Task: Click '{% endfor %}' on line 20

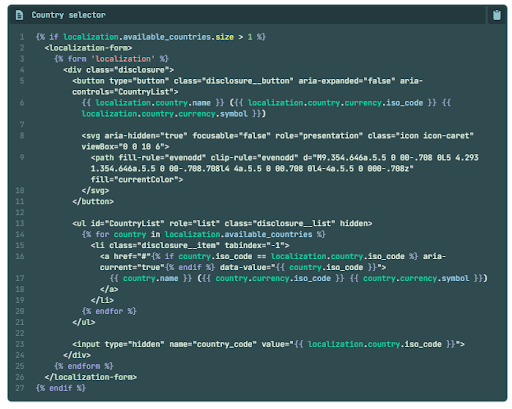Action: click(109, 311)
